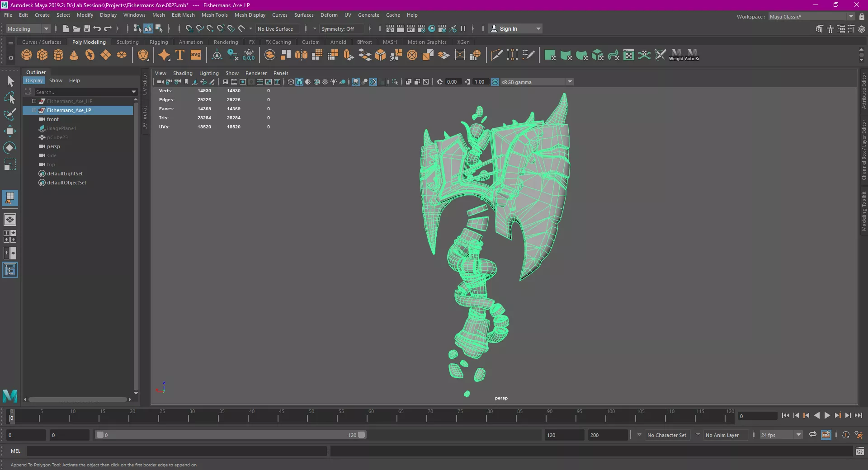The height and width of the screenshot is (470, 868).
Task: Choose the Rotate tool in the toolbox
Action: (x=9, y=148)
